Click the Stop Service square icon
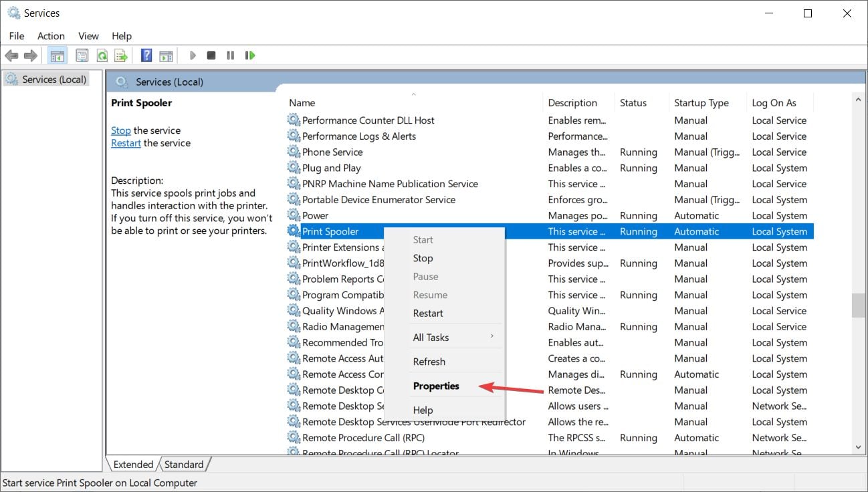 (x=211, y=55)
